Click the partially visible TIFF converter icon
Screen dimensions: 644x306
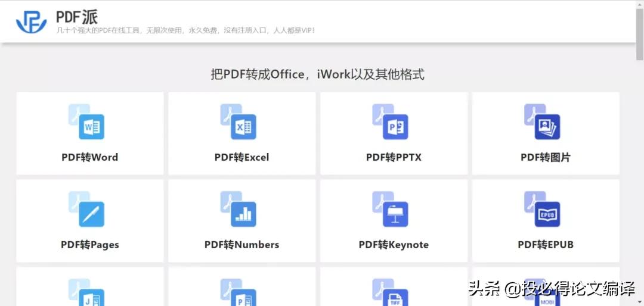[390, 292]
